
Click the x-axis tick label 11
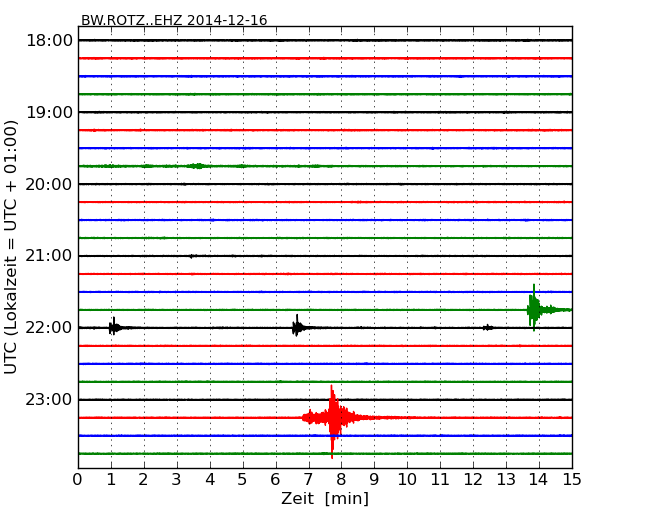440,480
